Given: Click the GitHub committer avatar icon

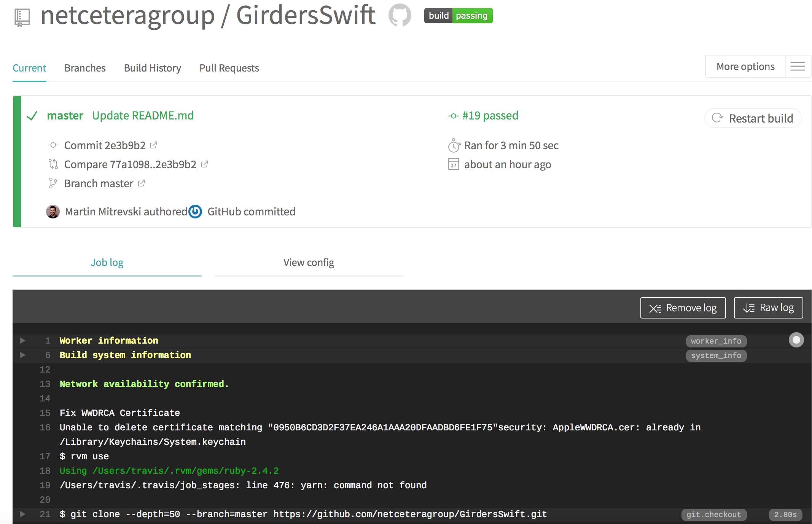Looking at the screenshot, I should coord(196,212).
